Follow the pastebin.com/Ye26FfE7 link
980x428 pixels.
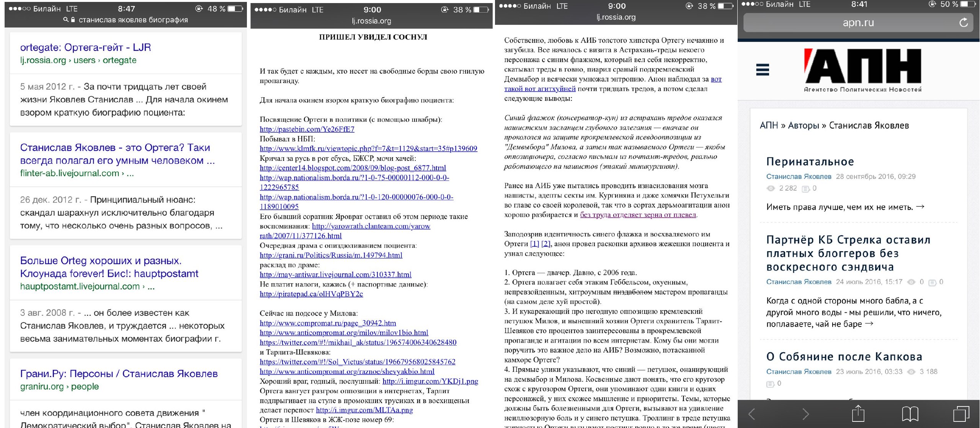tap(307, 129)
